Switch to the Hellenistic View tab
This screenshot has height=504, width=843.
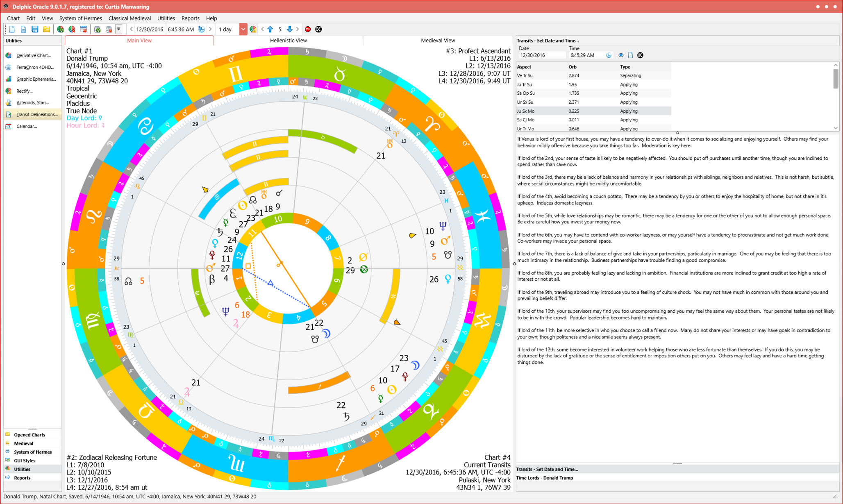point(289,41)
